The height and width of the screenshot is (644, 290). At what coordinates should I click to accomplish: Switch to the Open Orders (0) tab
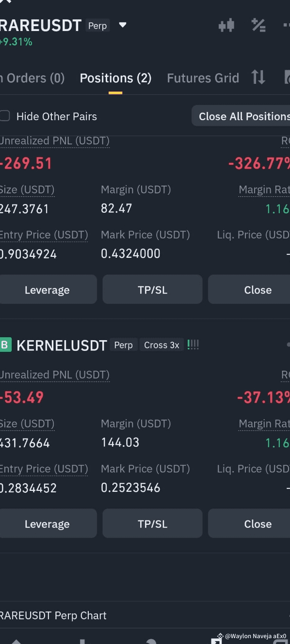click(32, 78)
